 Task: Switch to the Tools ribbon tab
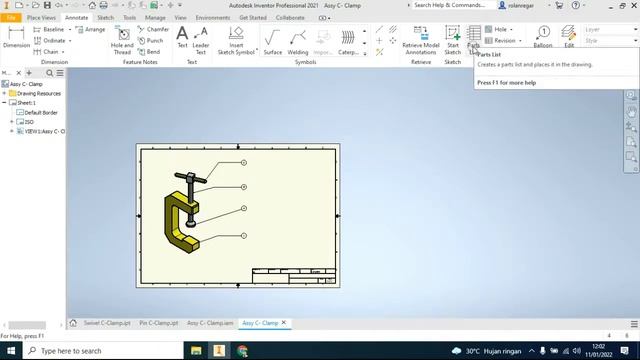coord(129,18)
